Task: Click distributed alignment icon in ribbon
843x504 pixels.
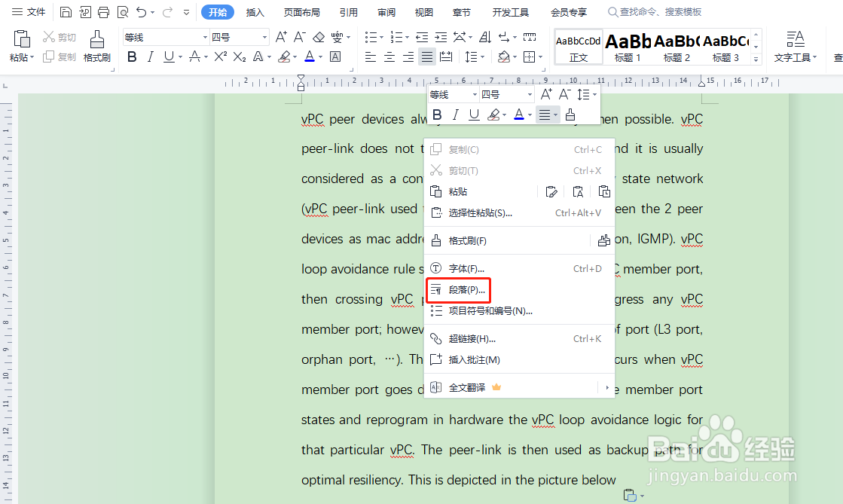Action: tap(446, 57)
